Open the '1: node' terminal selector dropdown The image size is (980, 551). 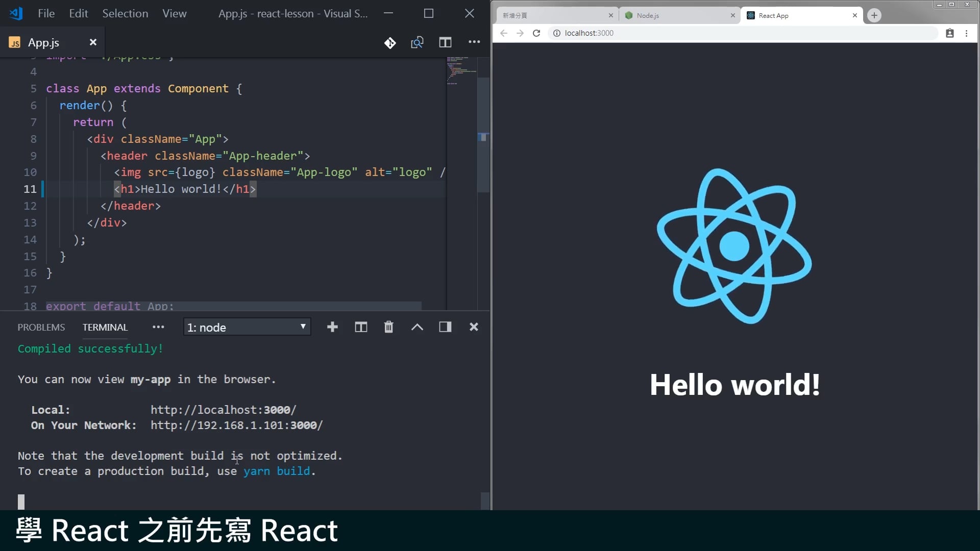point(247,327)
